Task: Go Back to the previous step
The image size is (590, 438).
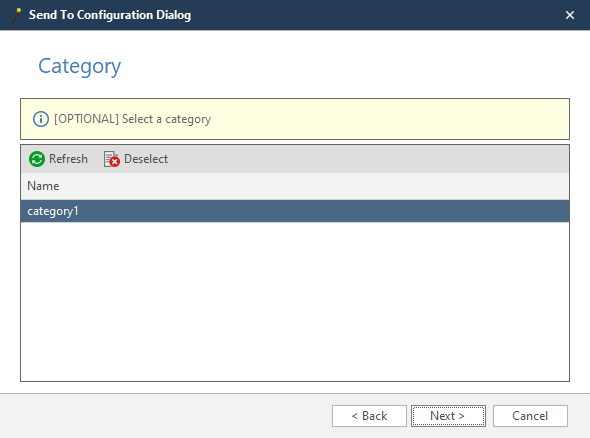Action: (x=369, y=416)
